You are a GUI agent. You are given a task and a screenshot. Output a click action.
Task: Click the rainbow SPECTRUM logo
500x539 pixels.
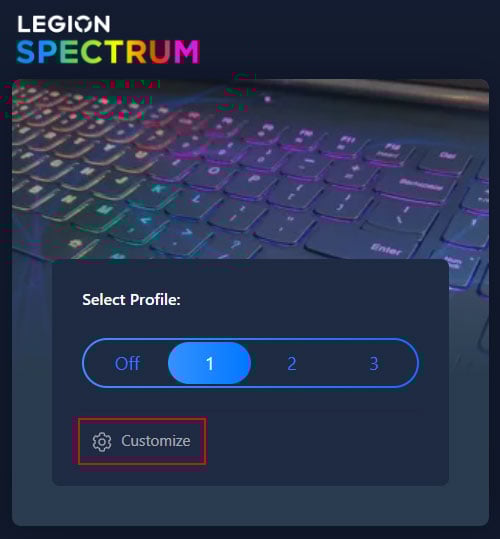[108, 52]
